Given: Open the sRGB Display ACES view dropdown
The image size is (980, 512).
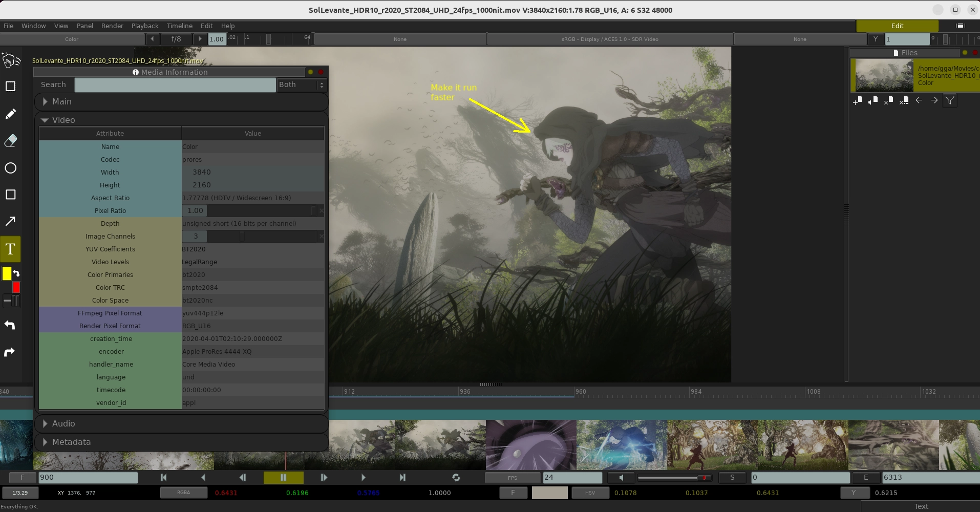Looking at the screenshot, I should click(610, 39).
